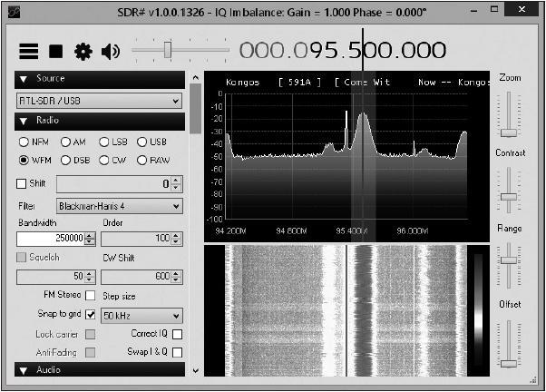The image size is (546, 392).
Task: Click the Bandwidth input field
Action: tap(51, 239)
